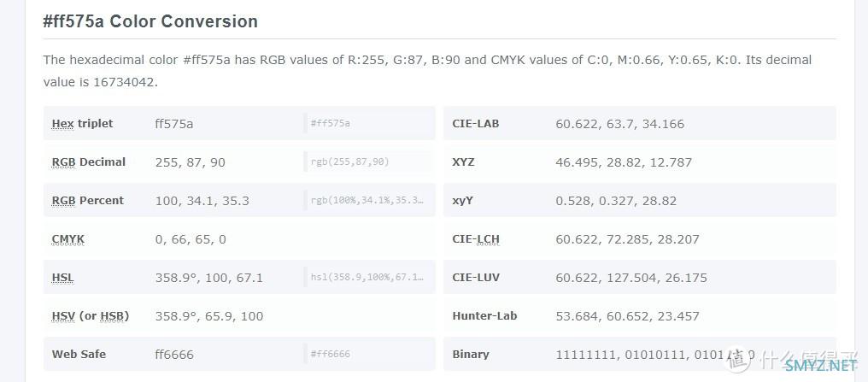Click the Web Safe row label
This screenshot has height=382, width=868.
click(x=79, y=355)
